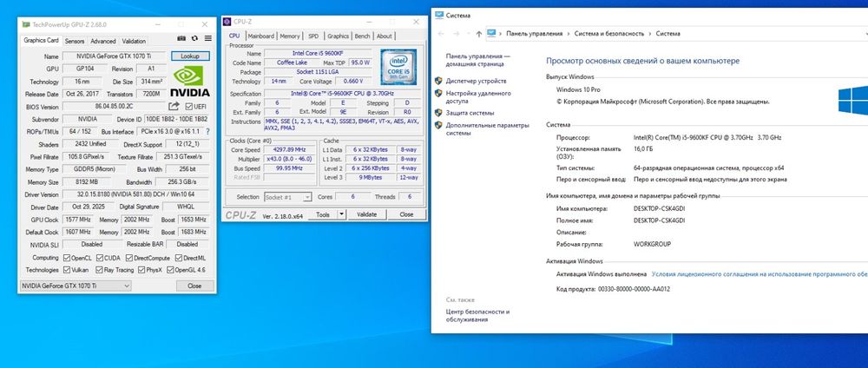Click the CPU-Z title bar app icon
The image size is (868, 368).
pos(227,22)
